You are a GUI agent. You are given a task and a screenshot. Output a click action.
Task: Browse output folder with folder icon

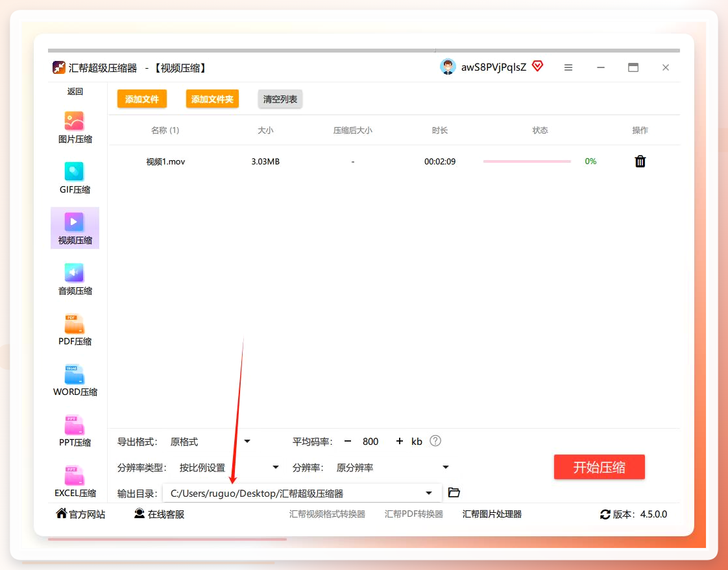pyautogui.click(x=454, y=492)
